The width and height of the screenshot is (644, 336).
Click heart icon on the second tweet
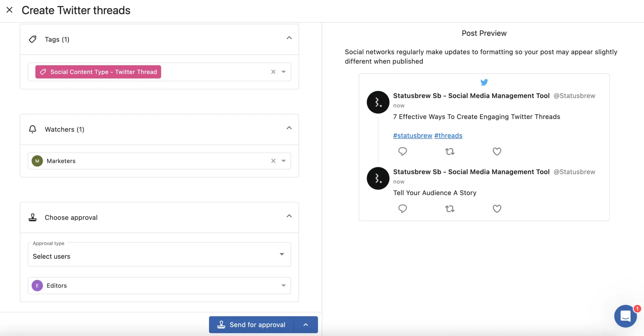tap(497, 209)
